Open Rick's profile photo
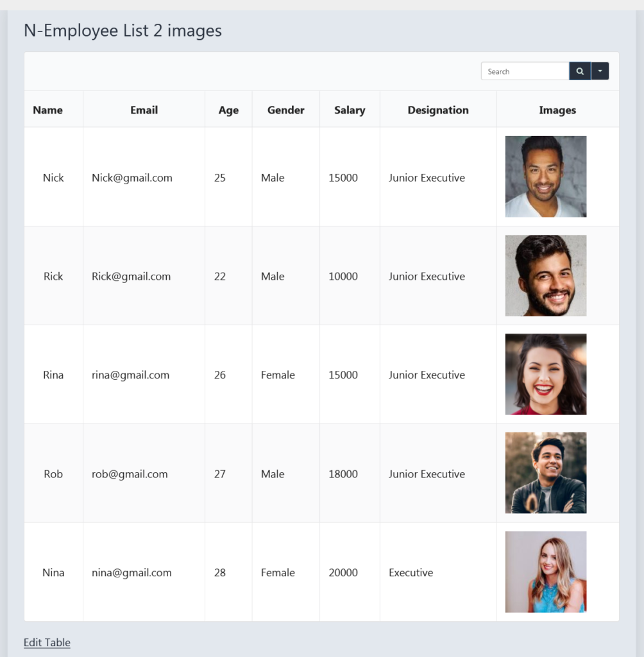 point(545,275)
